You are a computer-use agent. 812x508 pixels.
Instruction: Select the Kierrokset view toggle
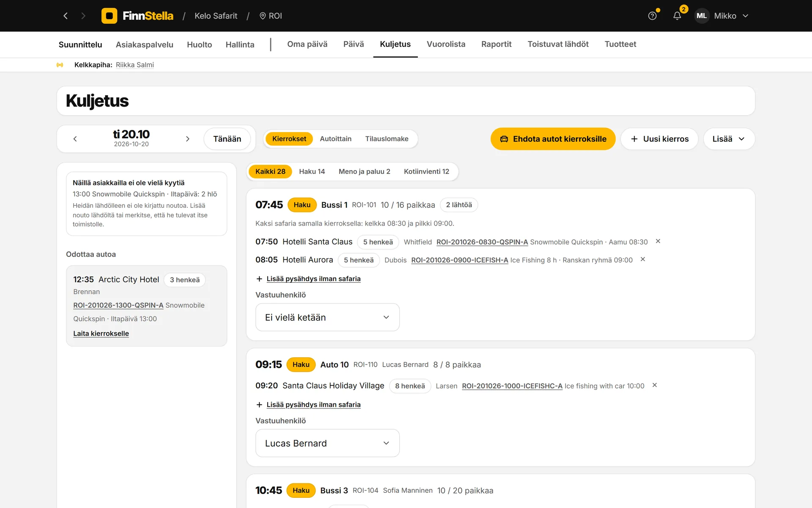pos(289,139)
